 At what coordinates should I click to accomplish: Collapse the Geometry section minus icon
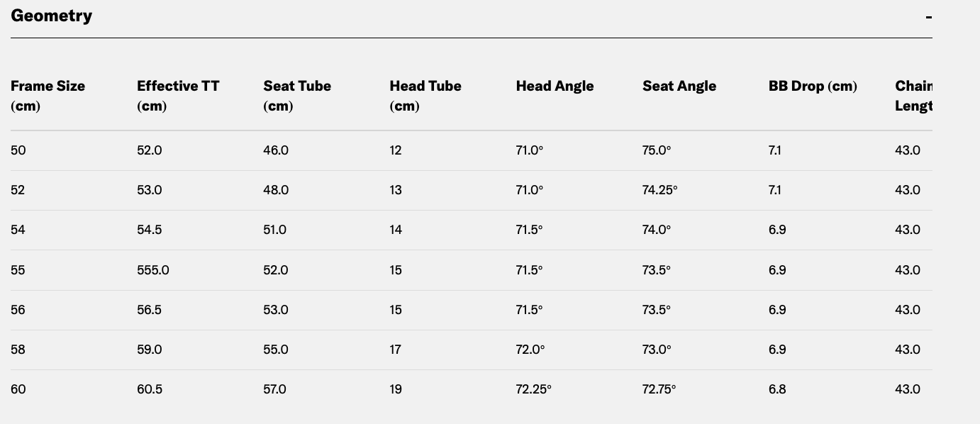(928, 16)
